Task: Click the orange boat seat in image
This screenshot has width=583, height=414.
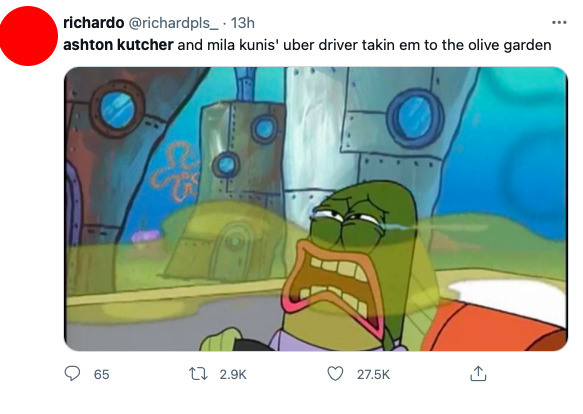Action: (x=493, y=327)
